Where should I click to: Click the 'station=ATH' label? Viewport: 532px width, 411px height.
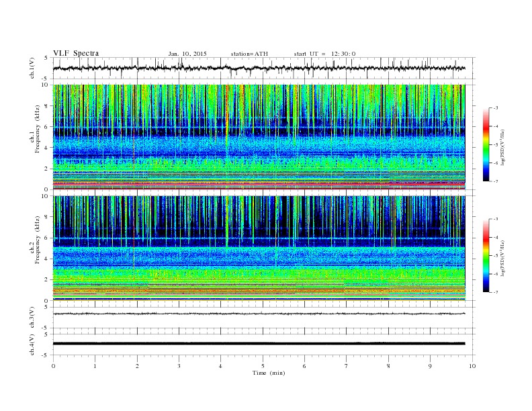point(249,54)
